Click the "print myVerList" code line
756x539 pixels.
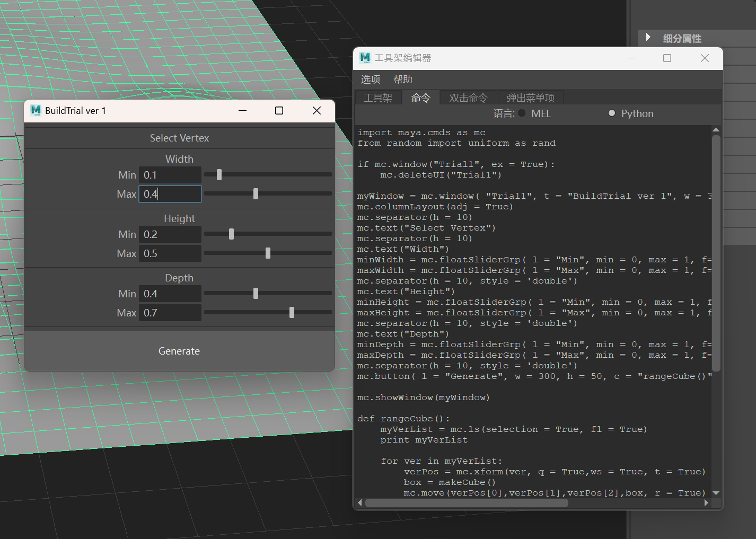424,440
